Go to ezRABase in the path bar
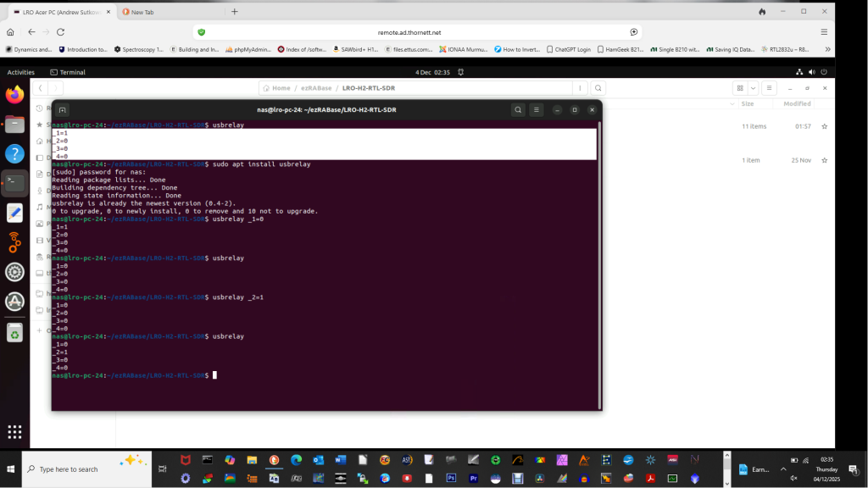The width and height of the screenshot is (868, 488). 312,88
